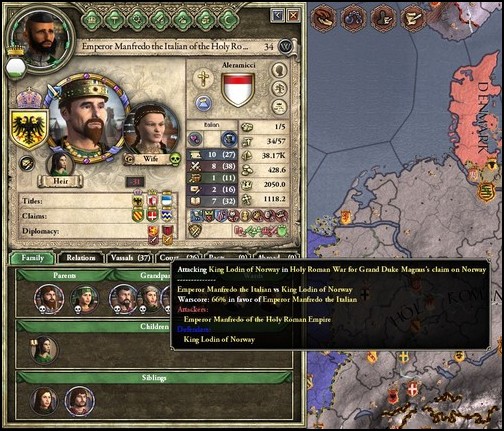Click the Wife label button
Screen dimensions: 504x431
click(x=152, y=159)
